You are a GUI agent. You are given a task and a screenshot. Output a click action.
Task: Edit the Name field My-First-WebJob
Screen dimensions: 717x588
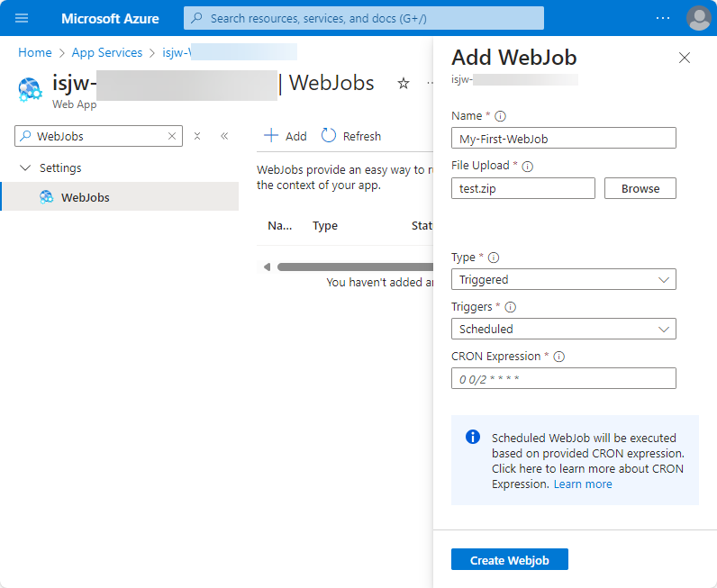pyautogui.click(x=563, y=138)
